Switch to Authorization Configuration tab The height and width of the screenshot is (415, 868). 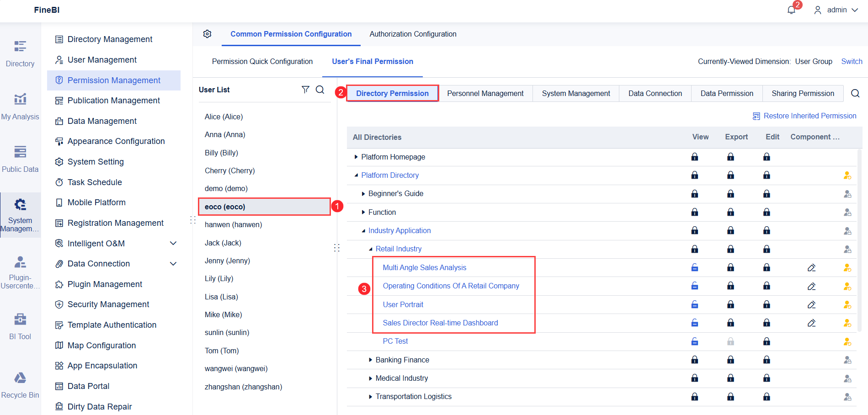pyautogui.click(x=413, y=34)
